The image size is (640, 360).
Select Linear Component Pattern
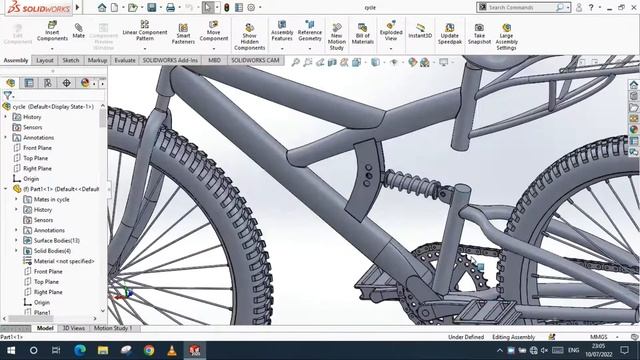pos(144,31)
